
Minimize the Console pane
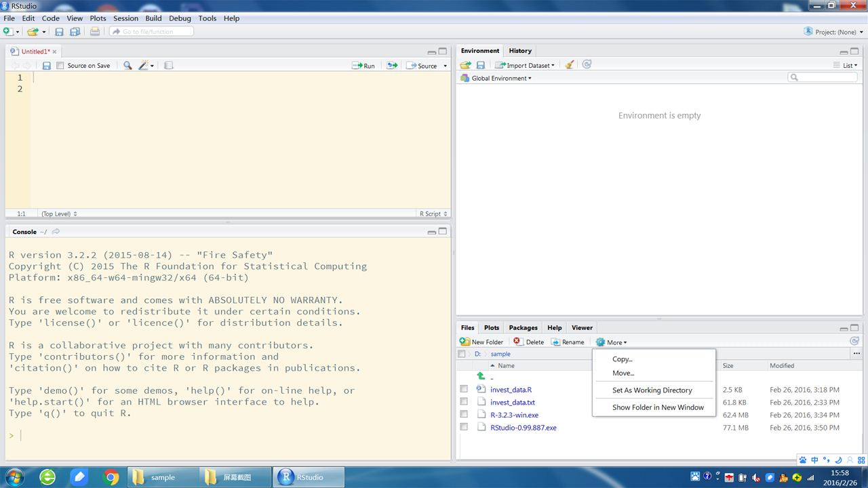pyautogui.click(x=431, y=232)
